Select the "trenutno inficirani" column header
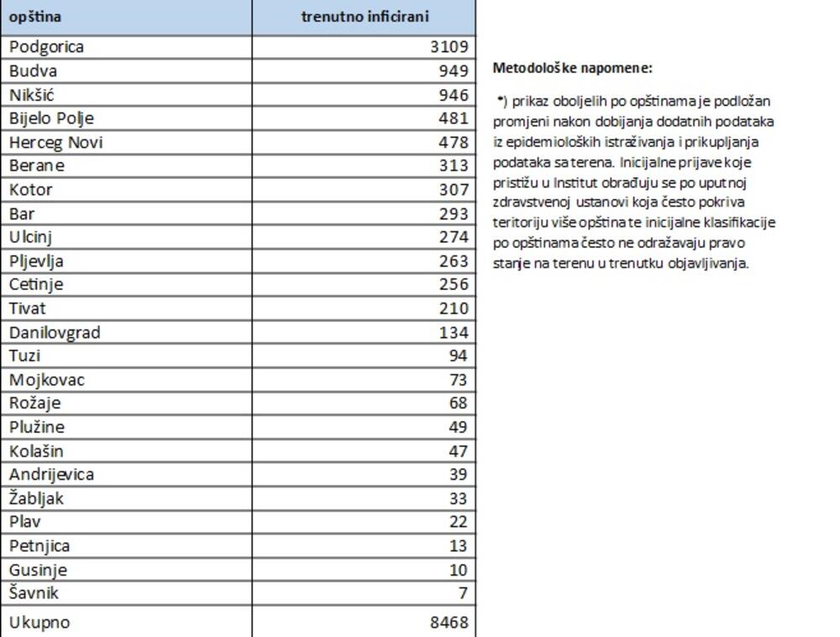This screenshot has width=840, height=637. (x=364, y=17)
